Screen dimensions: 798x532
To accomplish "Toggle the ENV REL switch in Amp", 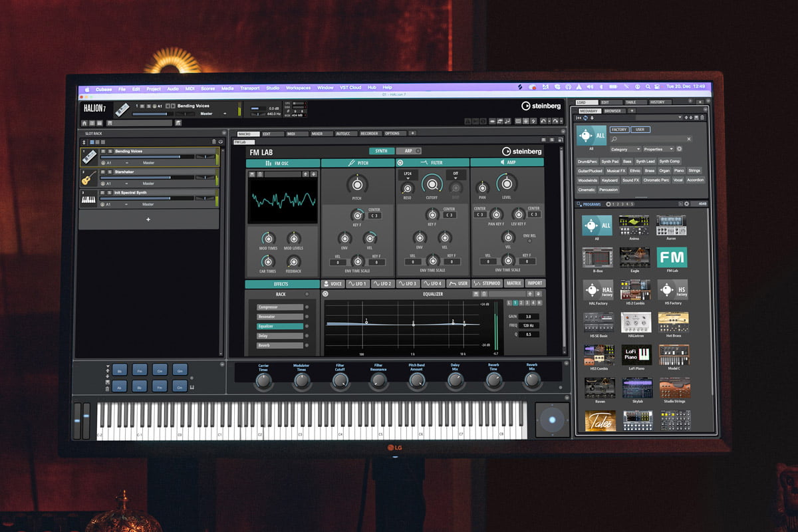I will [x=530, y=240].
